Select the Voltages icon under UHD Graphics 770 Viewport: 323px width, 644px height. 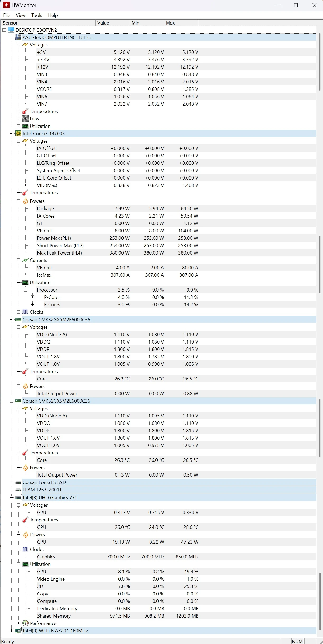pos(26,505)
